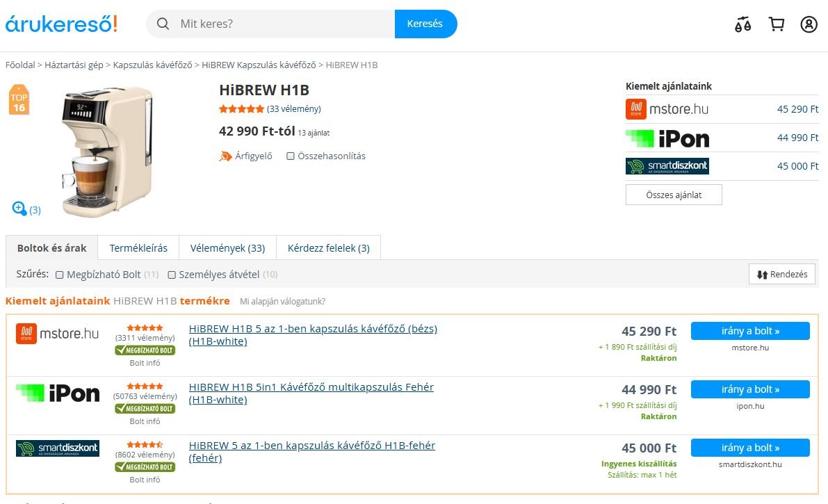Open the Főoldal breadcrumb link
This screenshot has width=828, height=504.
point(20,65)
